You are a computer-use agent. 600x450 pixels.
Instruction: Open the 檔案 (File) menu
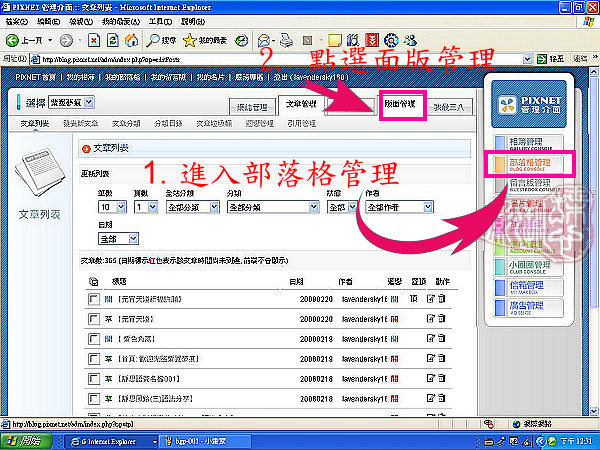pyautogui.click(x=17, y=21)
